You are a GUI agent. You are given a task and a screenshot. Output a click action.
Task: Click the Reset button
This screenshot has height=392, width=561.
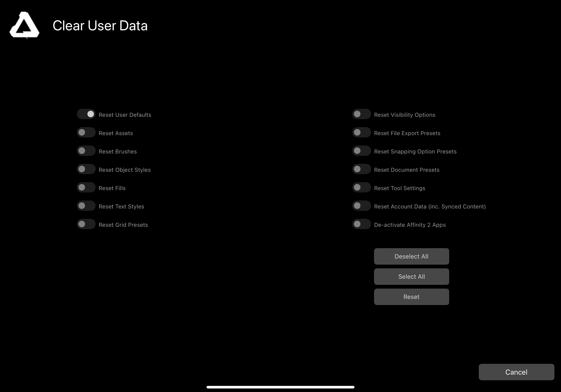point(411,297)
